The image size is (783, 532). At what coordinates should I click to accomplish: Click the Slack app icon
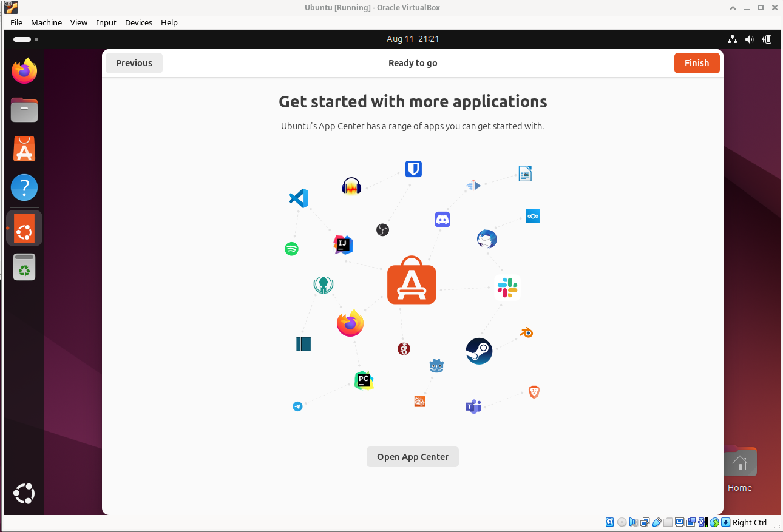pyautogui.click(x=507, y=288)
